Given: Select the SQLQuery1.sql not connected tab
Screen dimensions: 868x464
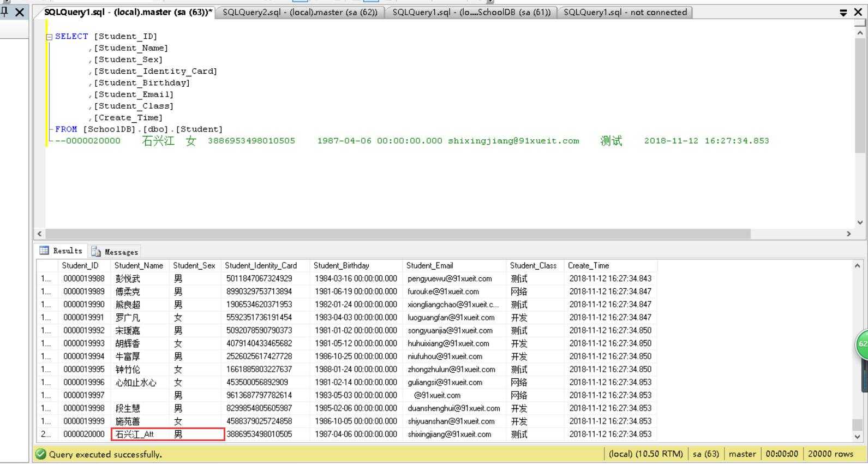Looking at the screenshot, I should pyautogui.click(x=625, y=12).
